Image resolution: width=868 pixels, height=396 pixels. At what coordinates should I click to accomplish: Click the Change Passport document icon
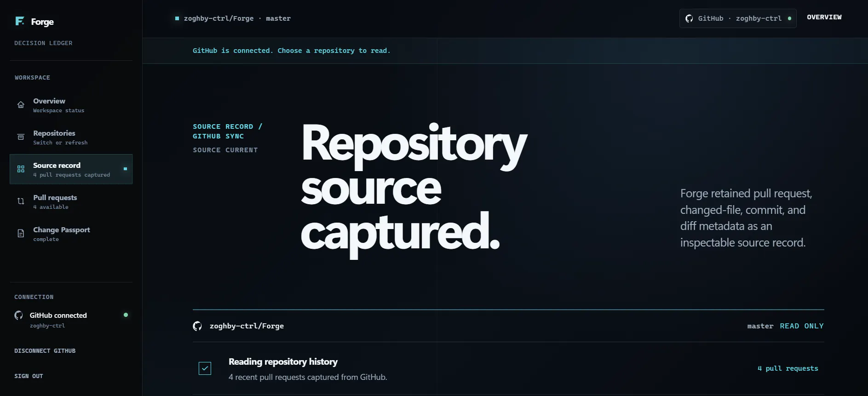tap(21, 234)
